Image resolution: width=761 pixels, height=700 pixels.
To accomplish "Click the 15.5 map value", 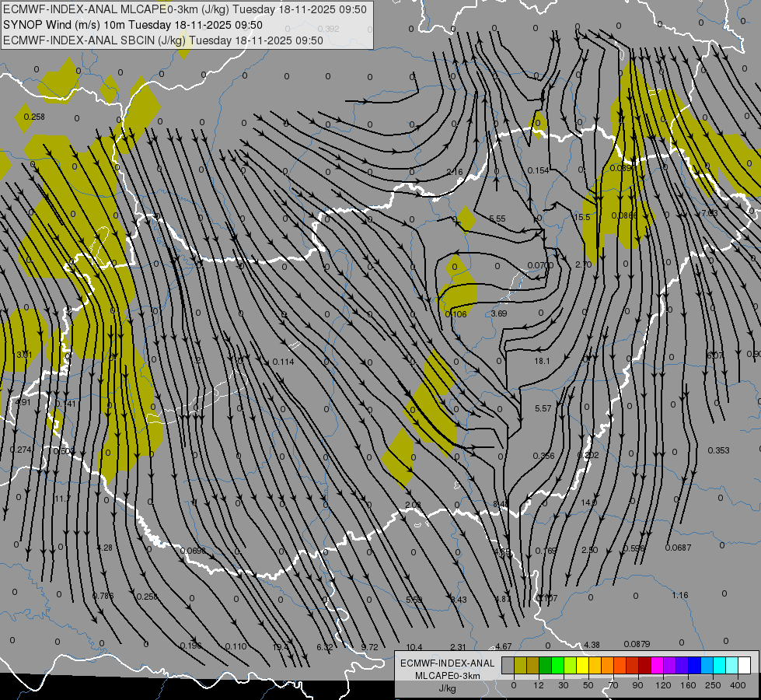I will (x=582, y=217).
